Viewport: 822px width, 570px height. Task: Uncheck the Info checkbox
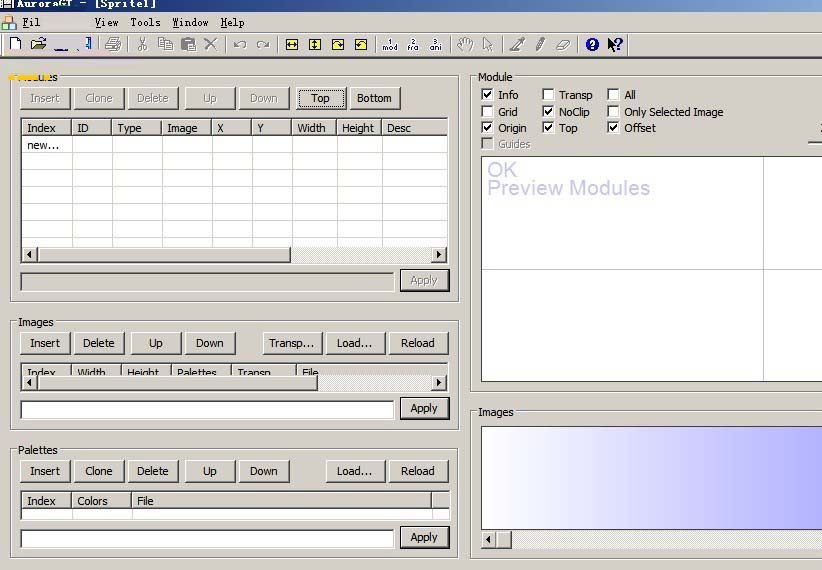click(x=487, y=94)
